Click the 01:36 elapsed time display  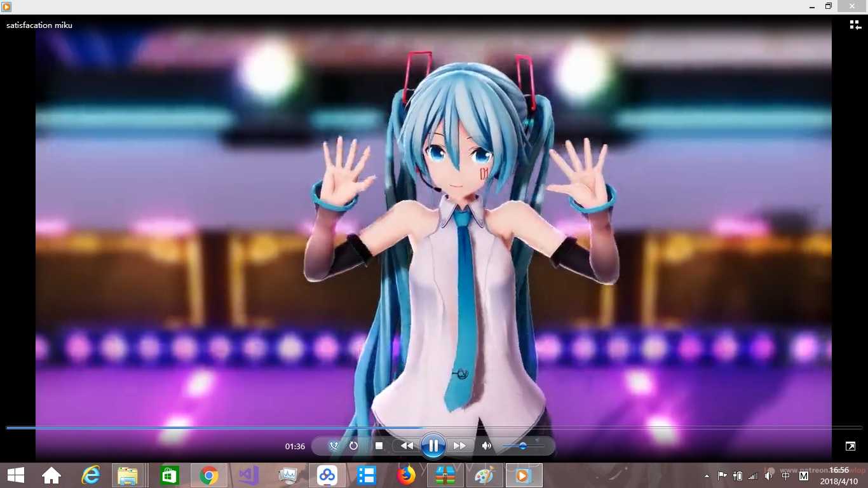coord(295,447)
